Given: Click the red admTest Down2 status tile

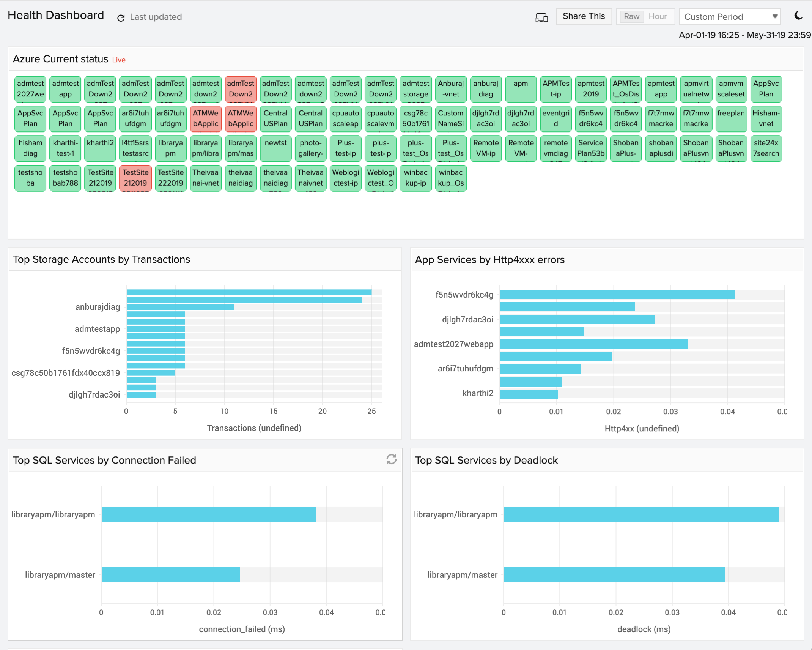Looking at the screenshot, I should click(x=241, y=89).
